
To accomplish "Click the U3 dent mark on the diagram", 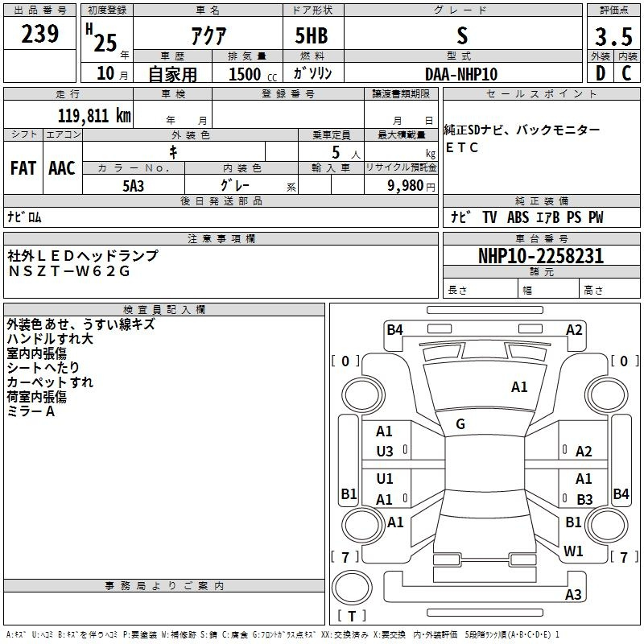I will pos(385,452).
